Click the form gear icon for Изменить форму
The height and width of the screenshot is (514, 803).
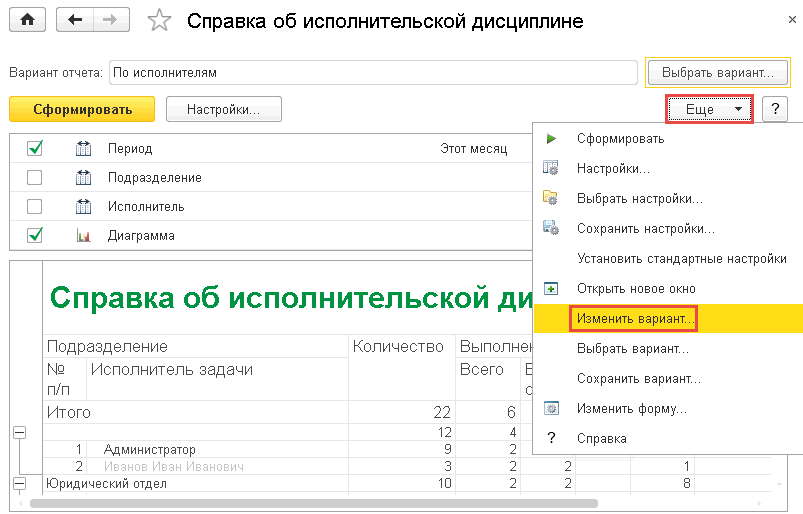tap(551, 408)
